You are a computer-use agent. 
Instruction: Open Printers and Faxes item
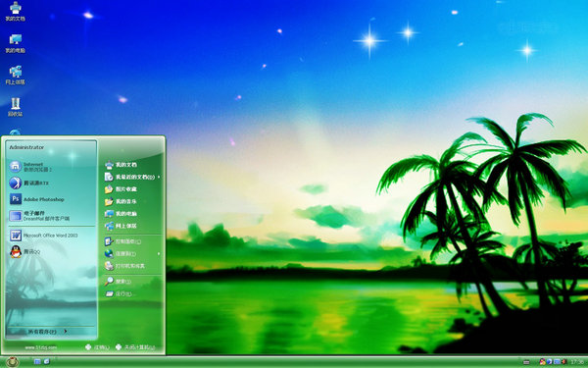pyautogui.click(x=132, y=266)
